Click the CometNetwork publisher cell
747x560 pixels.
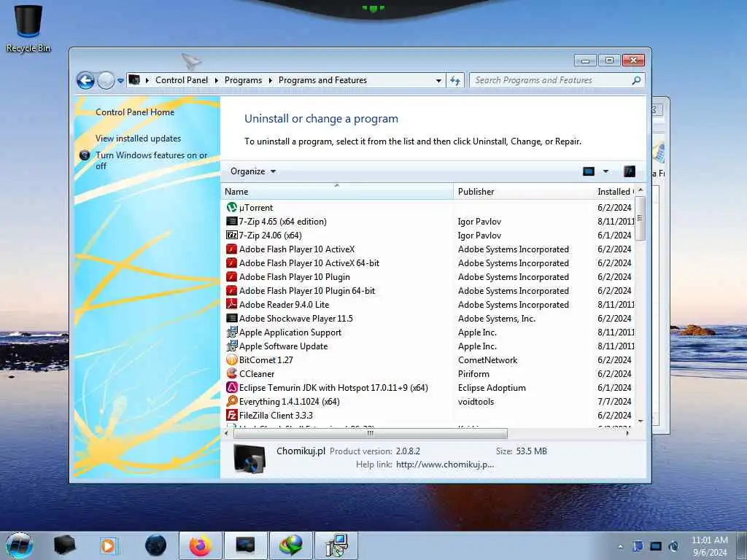[487, 360]
